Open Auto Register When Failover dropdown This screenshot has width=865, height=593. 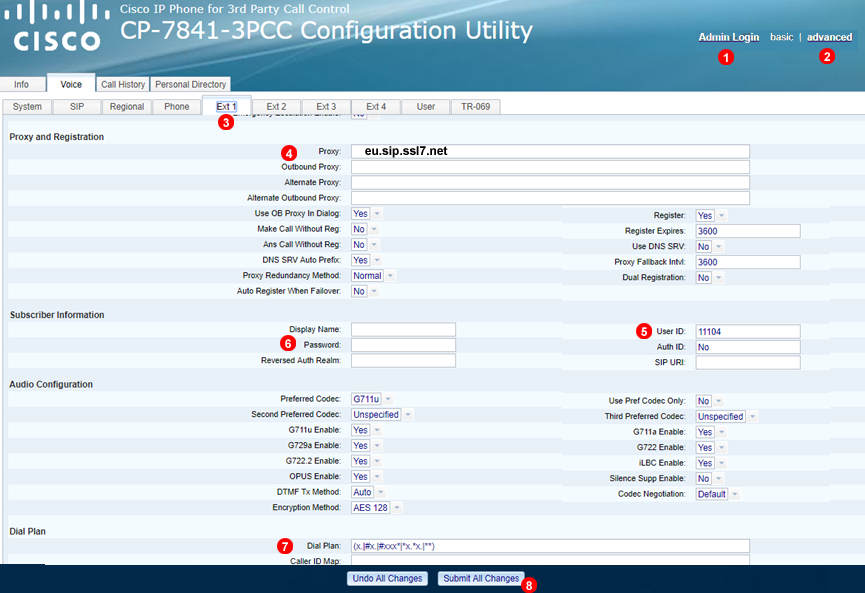click(x=365, y=291)
